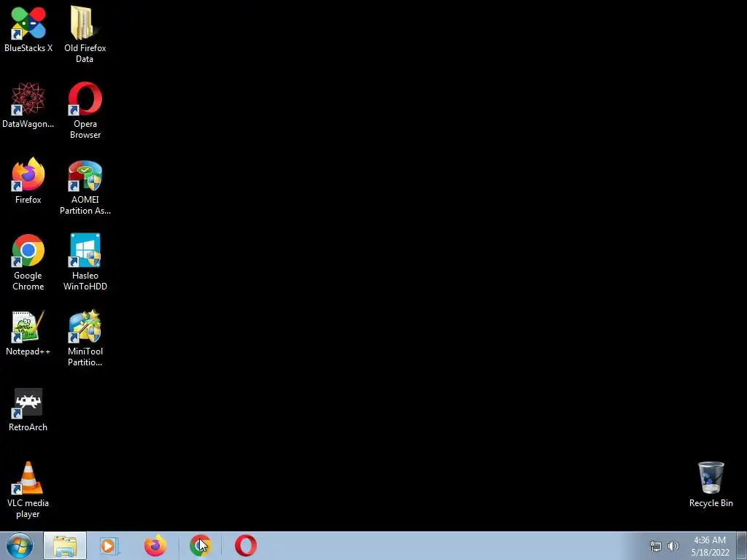Launch Windows Media Player from taskbar
The width and height of the screenshot is (747, 560).
coord(109,545)
